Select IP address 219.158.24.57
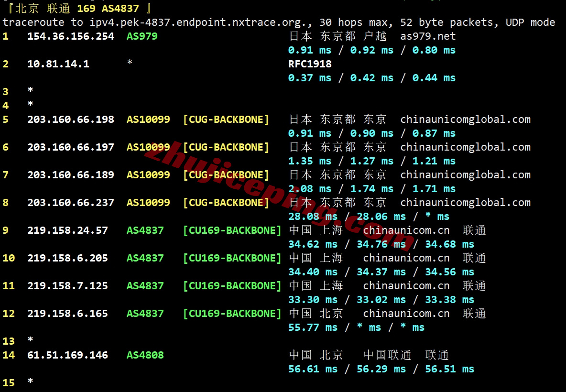 pyautogui.click(x=67, y=230)
